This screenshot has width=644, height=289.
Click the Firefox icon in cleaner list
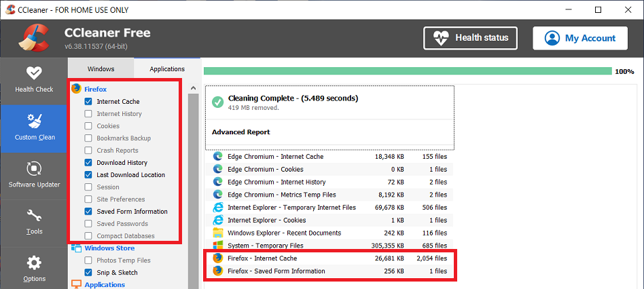coord(76,89)
